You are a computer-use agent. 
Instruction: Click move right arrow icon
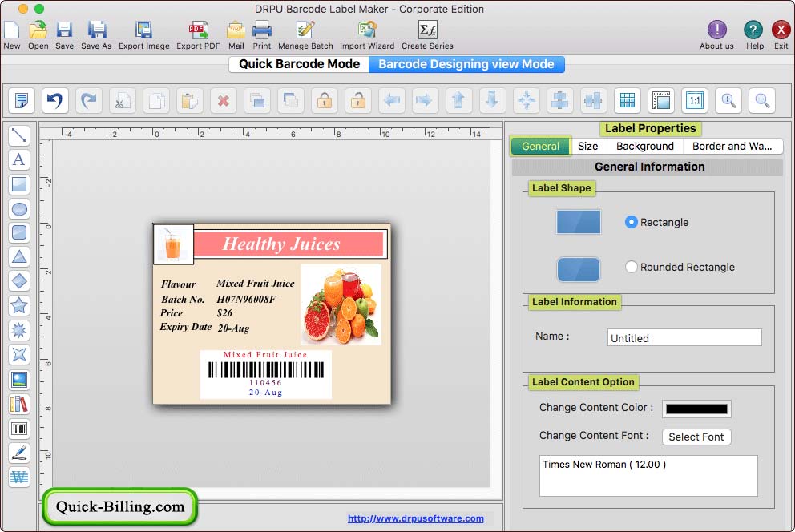[x=426, y=100]
